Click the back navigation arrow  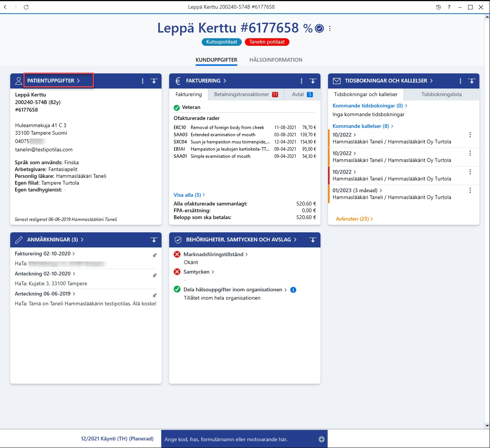[5, 7]
